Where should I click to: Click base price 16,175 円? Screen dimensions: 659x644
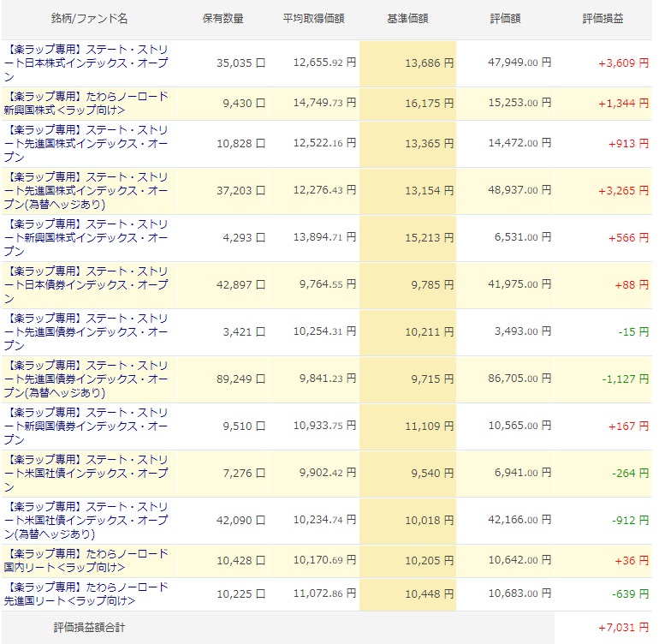430,104
